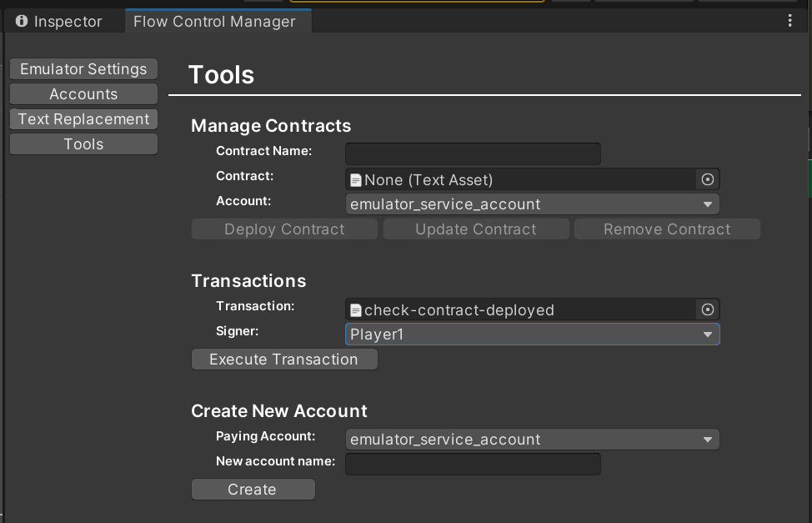Open the Transaction object picker icon
This screenshot has height=523, width=812.
pos(707,309)
